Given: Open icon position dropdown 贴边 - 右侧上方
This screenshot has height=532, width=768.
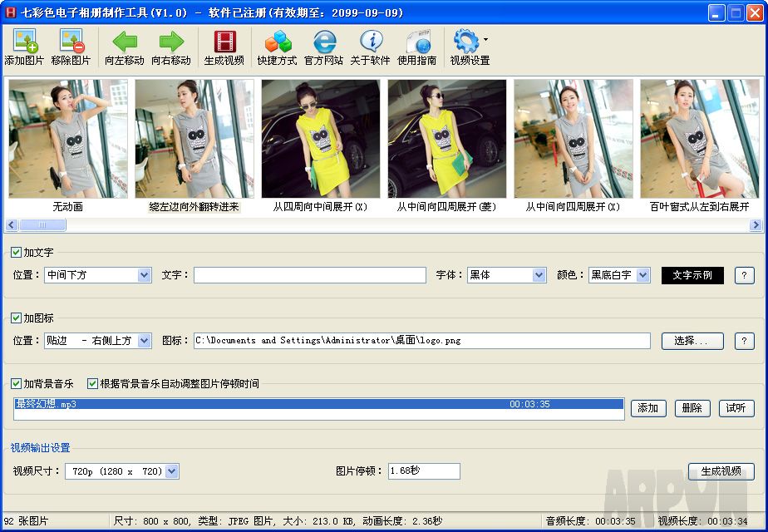Looking at the screenshot, I should pos(98,341).
